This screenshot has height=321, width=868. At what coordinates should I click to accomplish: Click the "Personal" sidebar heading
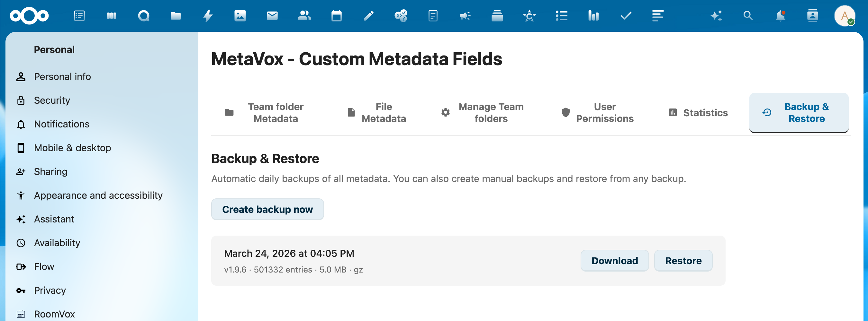click(54, 49)
